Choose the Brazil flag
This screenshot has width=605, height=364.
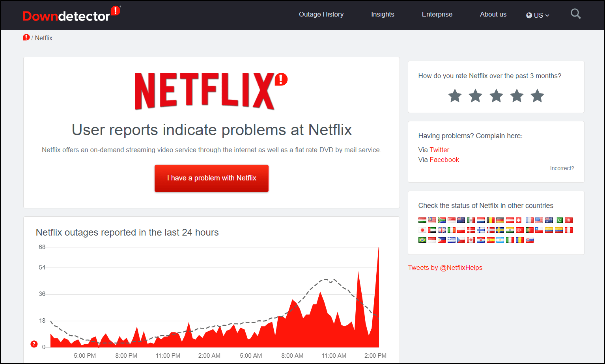click(x=422, y=240)
